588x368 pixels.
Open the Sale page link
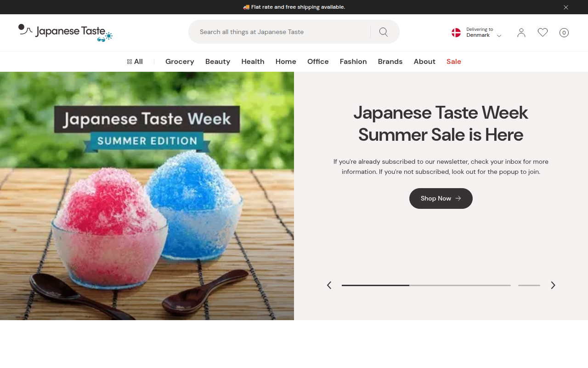click(x=454, y=62)
